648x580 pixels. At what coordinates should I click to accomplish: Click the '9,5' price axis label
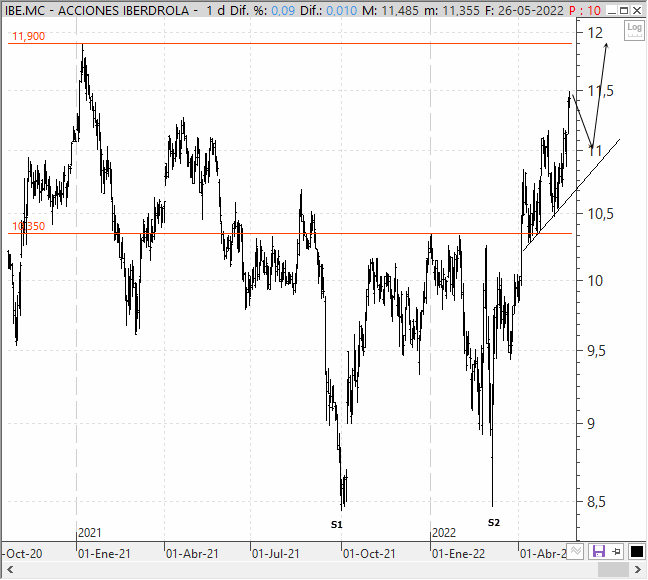pyautogui.click(x=596, y=351)
